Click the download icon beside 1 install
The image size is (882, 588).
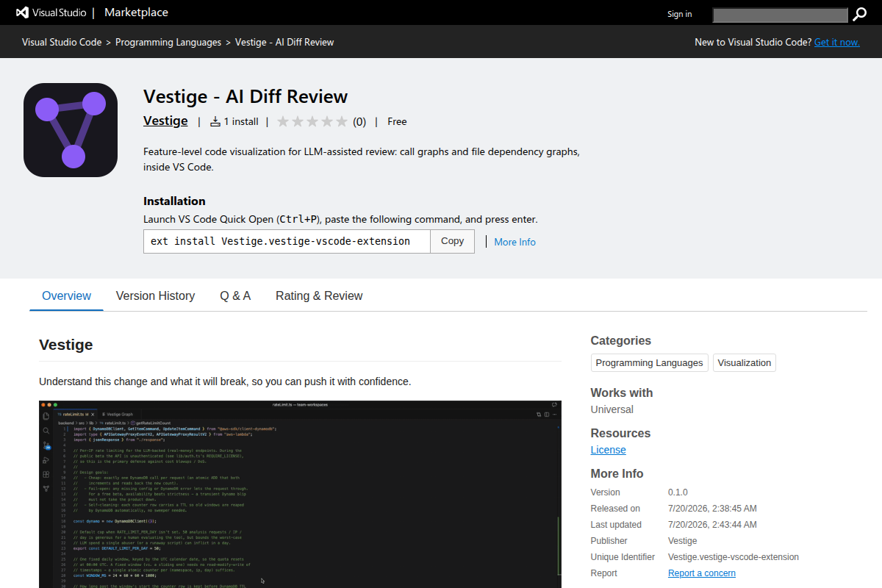215,122
